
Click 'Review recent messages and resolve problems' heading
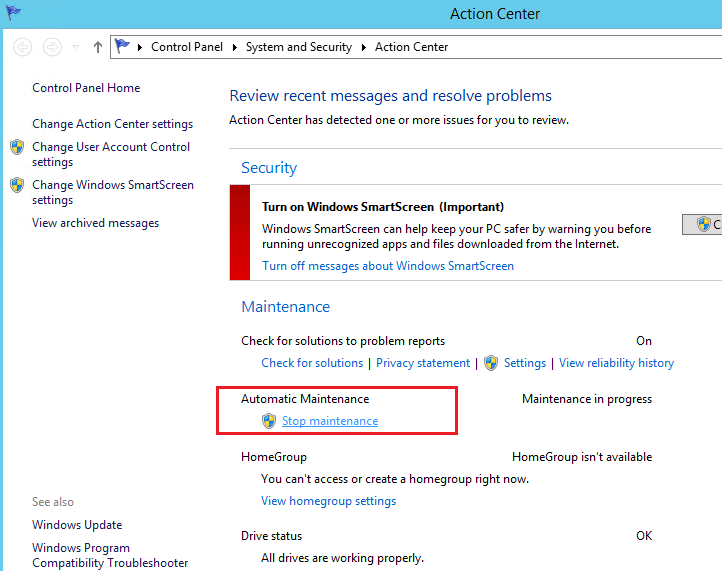click(x=390, y=96)
